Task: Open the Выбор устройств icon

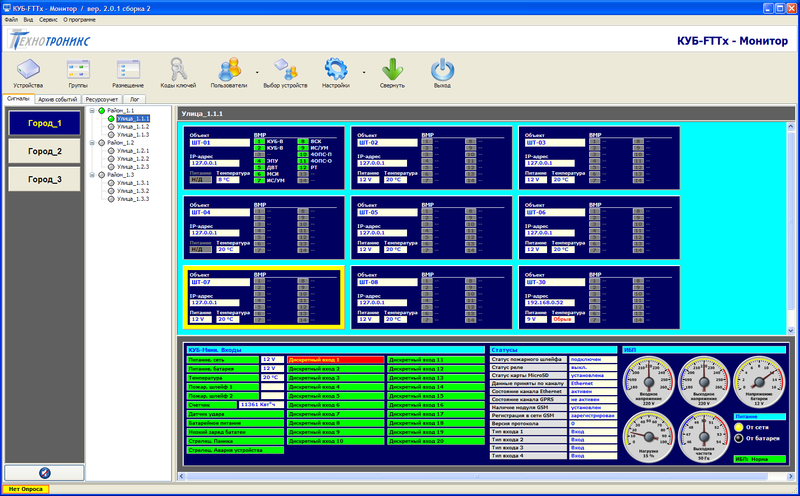Action: coord(285,69)
